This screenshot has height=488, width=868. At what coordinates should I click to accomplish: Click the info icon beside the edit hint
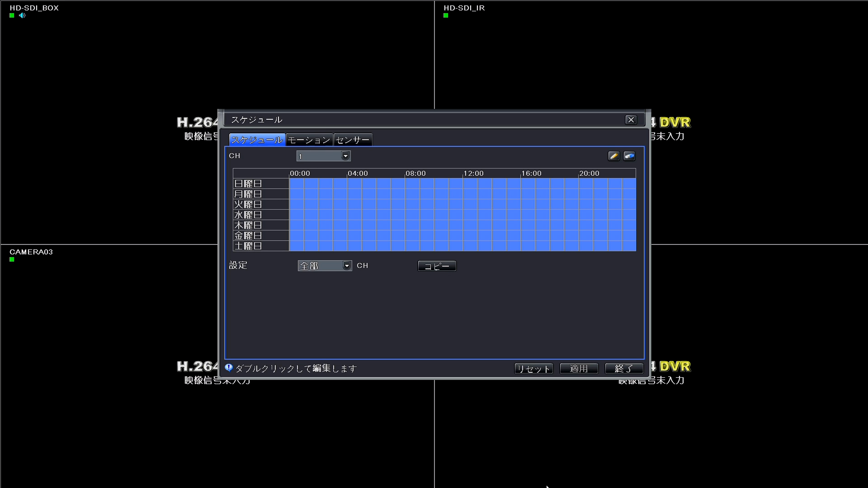pyautogui.click(x=228, y=368)
